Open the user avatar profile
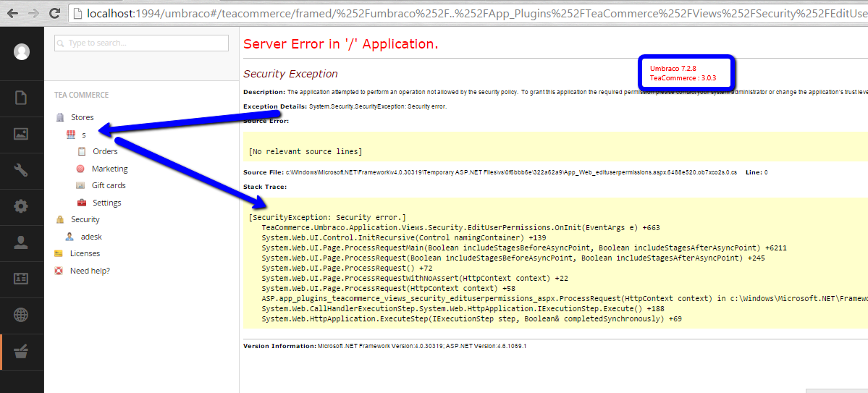Viewport: 868px width, 393px height. pyautogui.click(x=22, y=51)
